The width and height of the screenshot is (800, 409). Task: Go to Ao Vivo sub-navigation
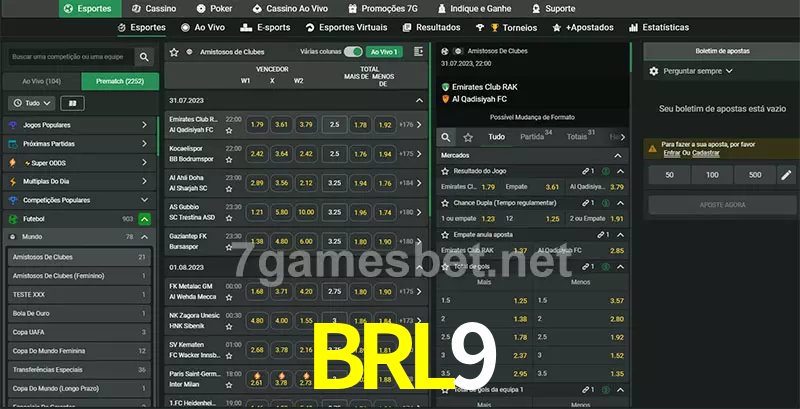tap(203, 28)
